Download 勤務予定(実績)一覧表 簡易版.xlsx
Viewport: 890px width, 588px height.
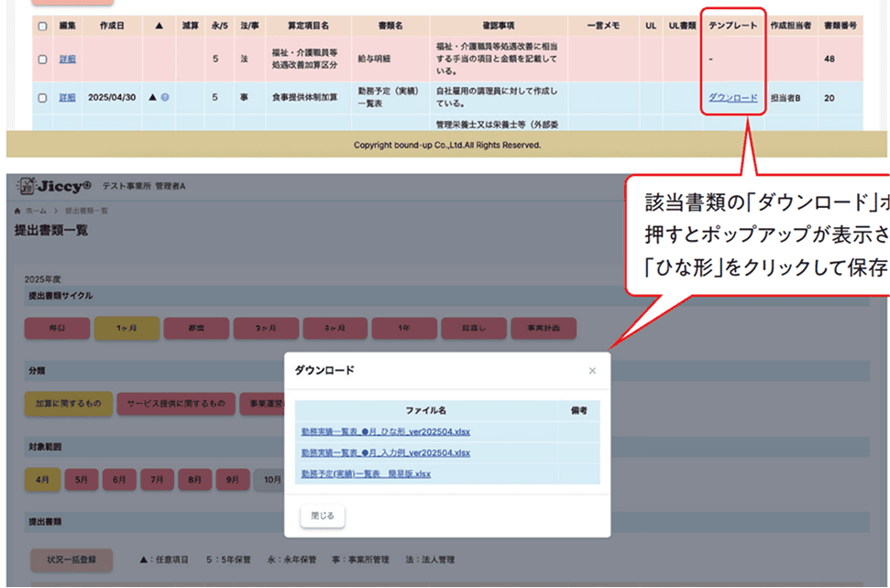[366, 474]
